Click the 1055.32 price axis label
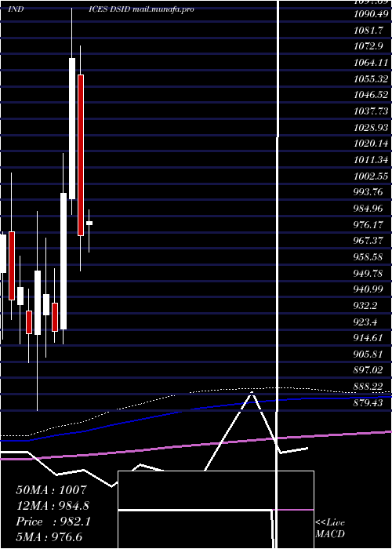This screenshot has width=392, height=549. tap(371, 79)
